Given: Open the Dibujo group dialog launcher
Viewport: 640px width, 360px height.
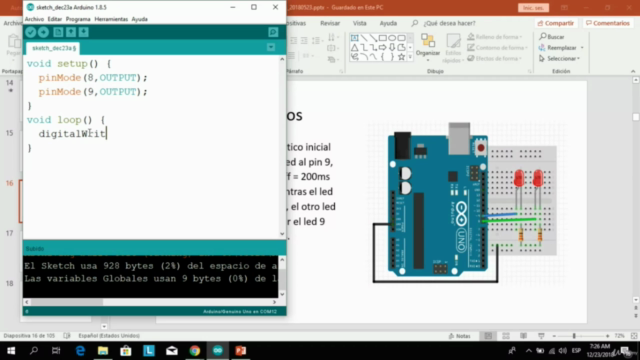Looking at the screenshot, I should point(530,71).
